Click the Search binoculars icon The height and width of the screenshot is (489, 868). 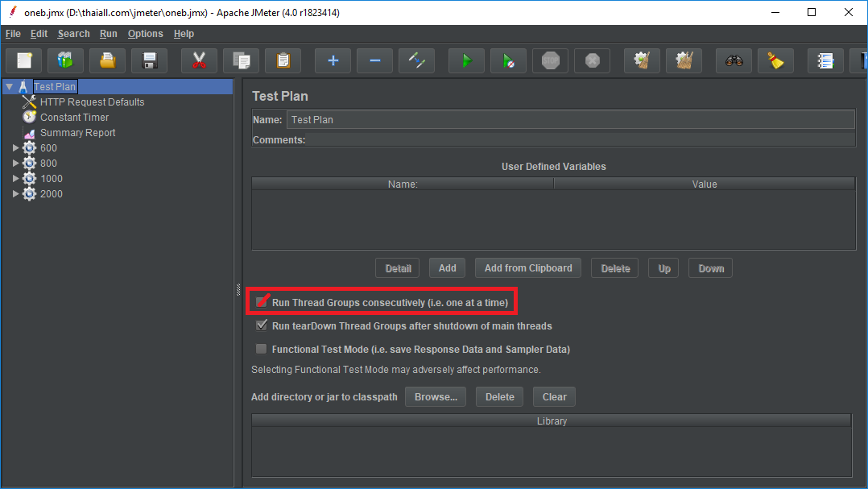tap(734, 60)
